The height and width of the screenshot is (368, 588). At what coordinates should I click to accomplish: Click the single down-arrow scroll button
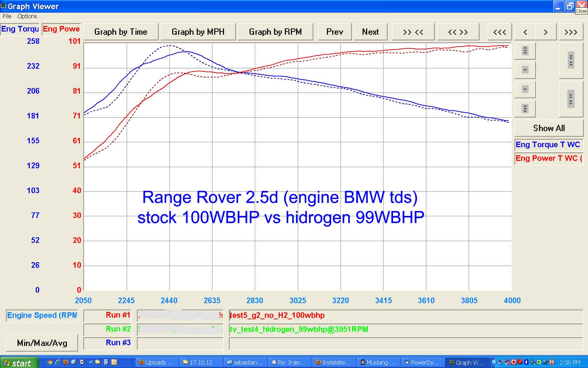(x=525, y=89)
